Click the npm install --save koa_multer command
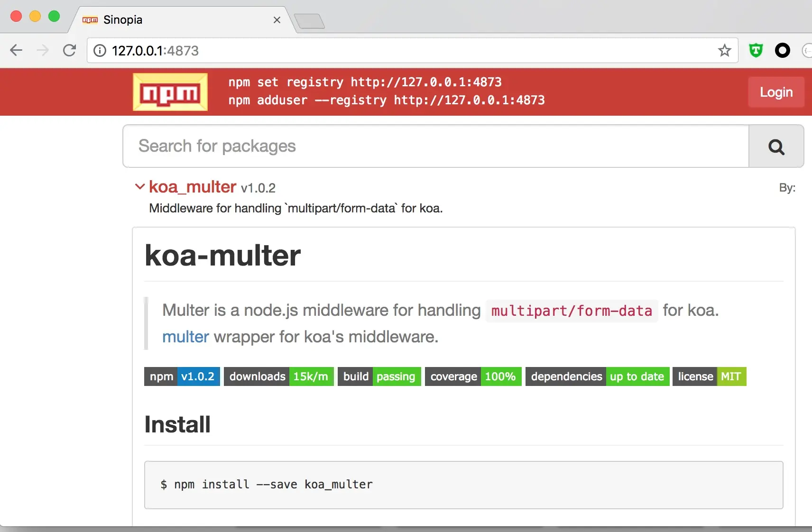The image size is (812, 532). pos(267,484)
